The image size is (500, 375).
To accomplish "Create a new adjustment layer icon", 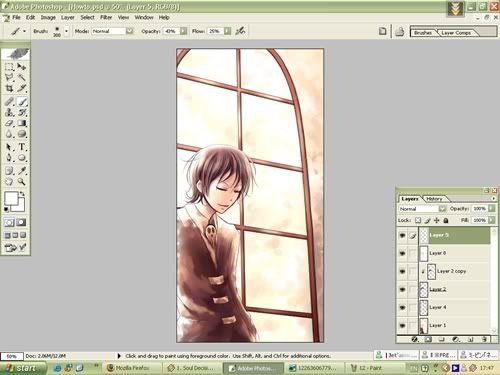I will pyautogui.click(x=456, y=339).
